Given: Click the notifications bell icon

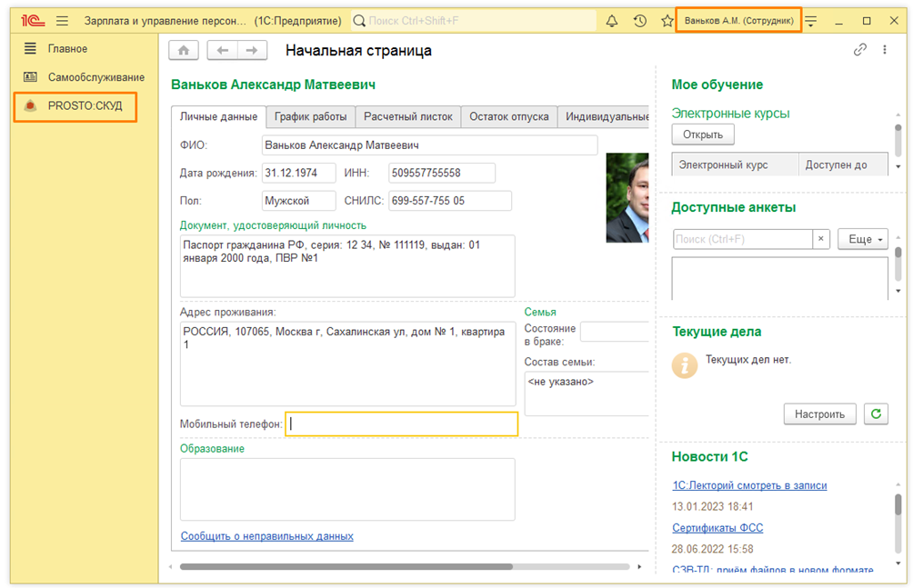Looking at the screenshot, I should pyautogui.click(x=612, y=21).
